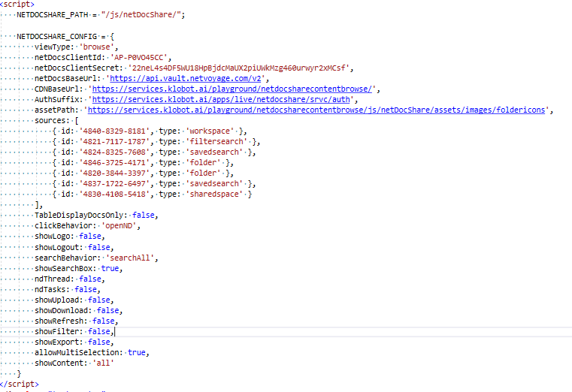Click the 'workspace' type value
The image size is (572, 392).
210,131
